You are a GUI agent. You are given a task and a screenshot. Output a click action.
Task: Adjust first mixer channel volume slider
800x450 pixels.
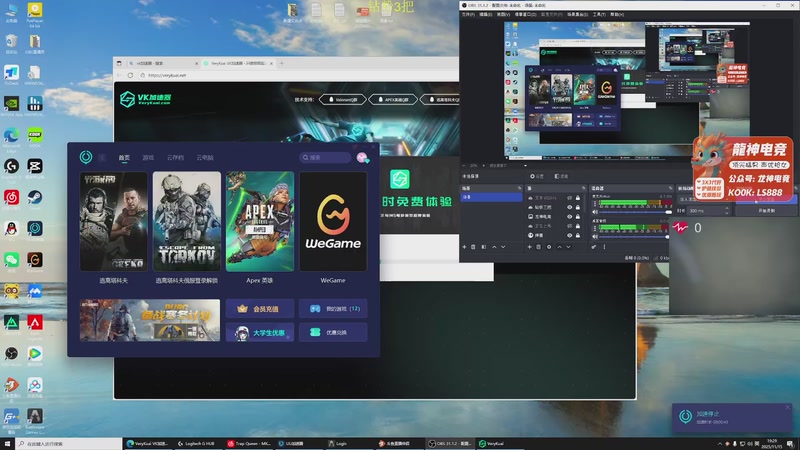pos(634,212)
